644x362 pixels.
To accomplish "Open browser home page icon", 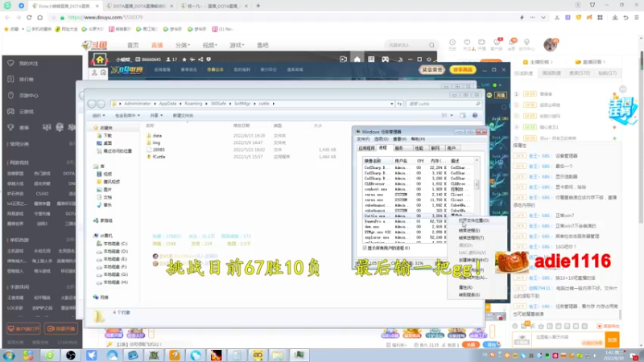I will (x=39, y=18).
